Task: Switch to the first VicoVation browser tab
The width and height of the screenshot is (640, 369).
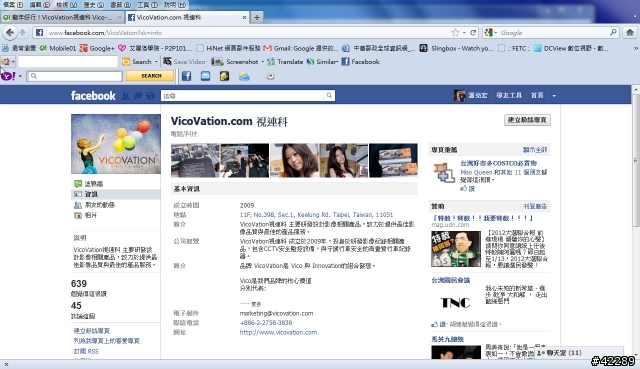Action: 62,18
